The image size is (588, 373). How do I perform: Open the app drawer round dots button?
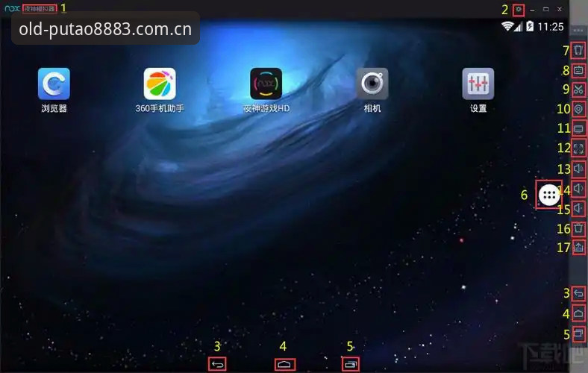pyautogui.click(x=549, y=195)
